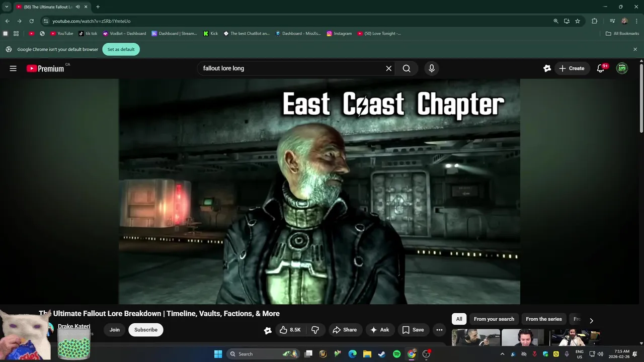Image resolution: width=644 pixels, height=362 pixels.
Task: Open the All Bookmarks folder
Action: click(x=622, y=34)
